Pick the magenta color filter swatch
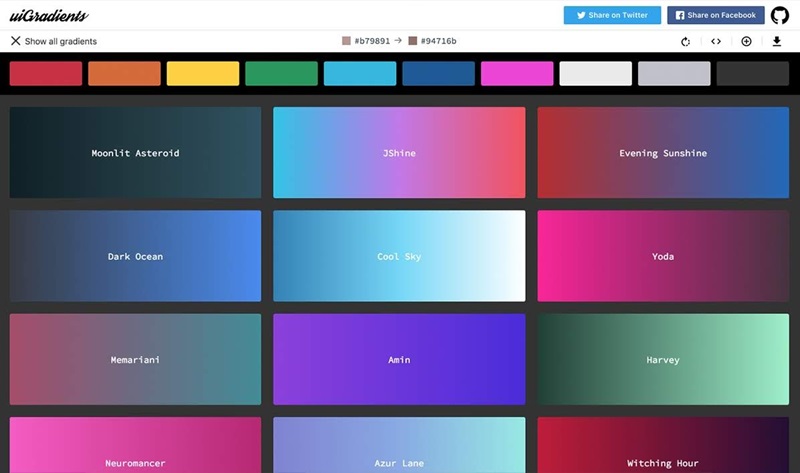 (x=517, y=73)
